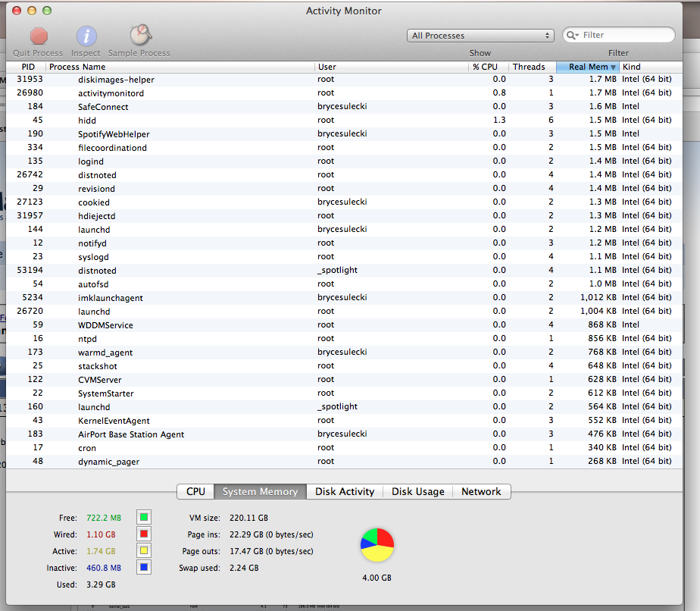The width and height of the screenshot is (700, 611).
Task: Select the activitymonitord process row
Action: (344, 93)
